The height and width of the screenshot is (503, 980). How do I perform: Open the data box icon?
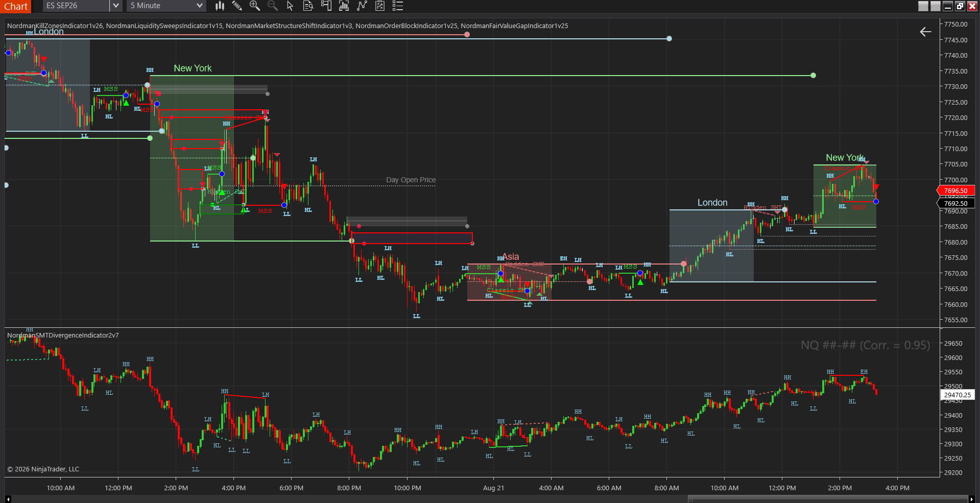[x=308, y=6]
